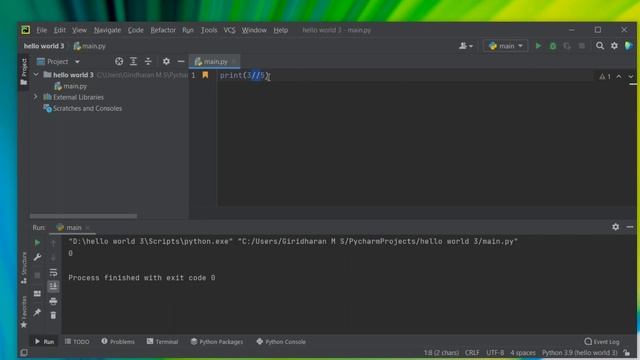Open the VCS menu
Image resolution: width=640 pixels, height=360 pixels.
(x=229, y=30)
